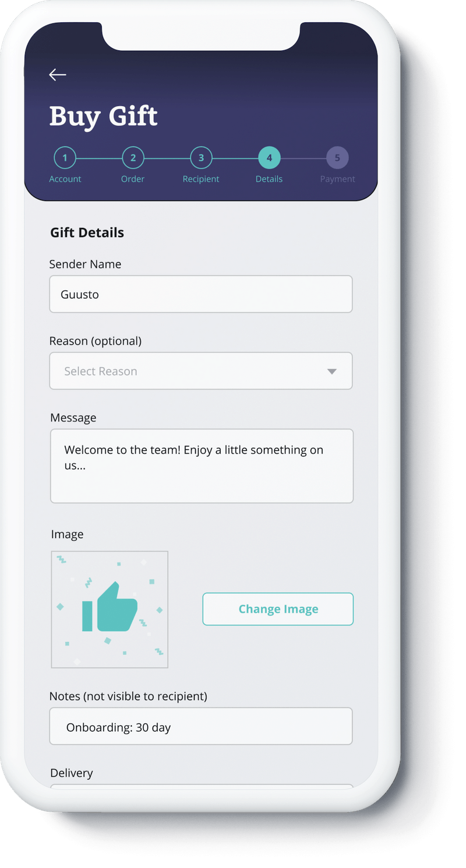The height and width of the screenshot is (868, 466).
Task: Select step circle 2 for Order
Action: 133,157
